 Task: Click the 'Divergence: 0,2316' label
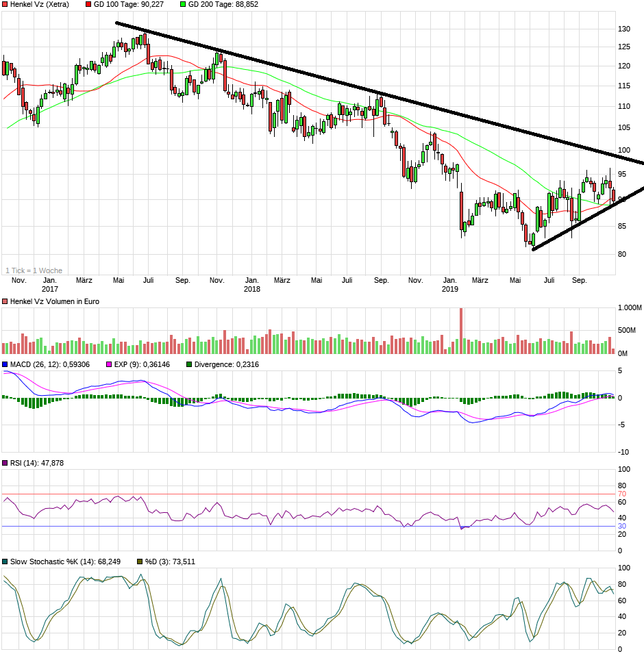coord(226,364)
